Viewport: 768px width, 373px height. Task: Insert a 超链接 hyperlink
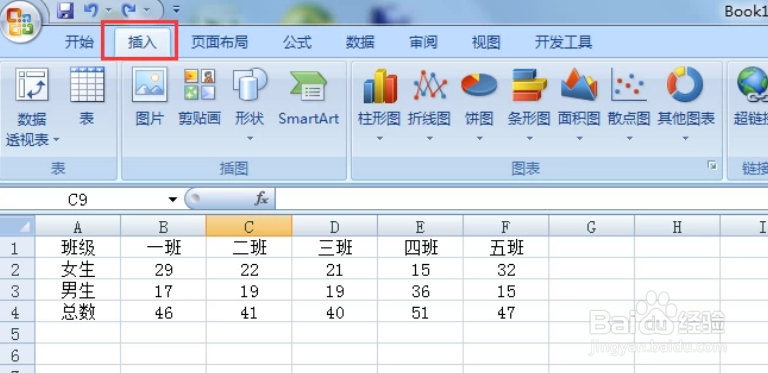point(751,97)
